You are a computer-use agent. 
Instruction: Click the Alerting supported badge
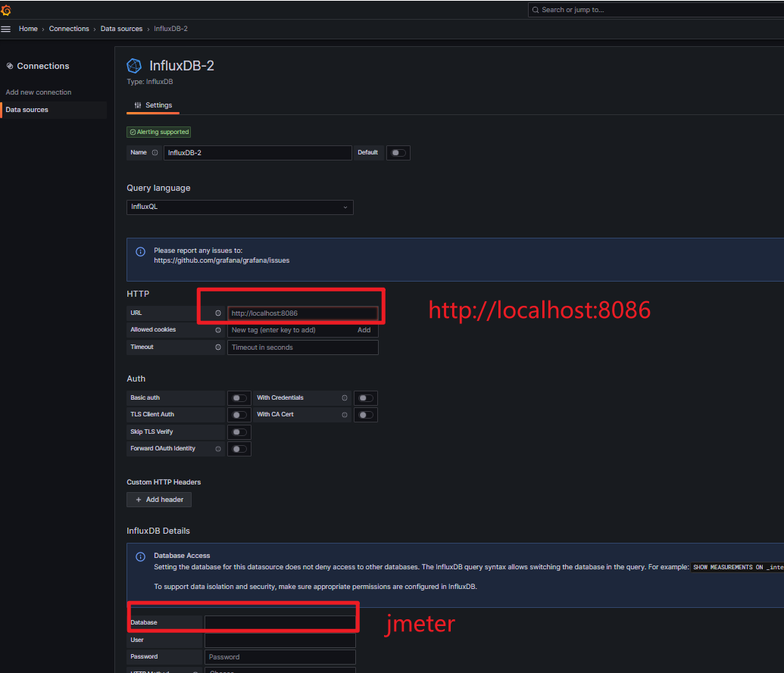158,132
